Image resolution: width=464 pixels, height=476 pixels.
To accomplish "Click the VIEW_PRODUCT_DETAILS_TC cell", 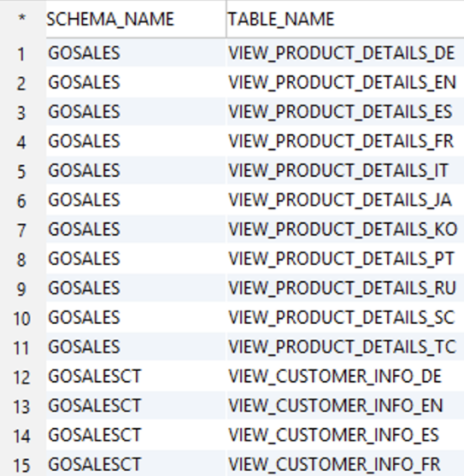I will [x=345, y=347].
